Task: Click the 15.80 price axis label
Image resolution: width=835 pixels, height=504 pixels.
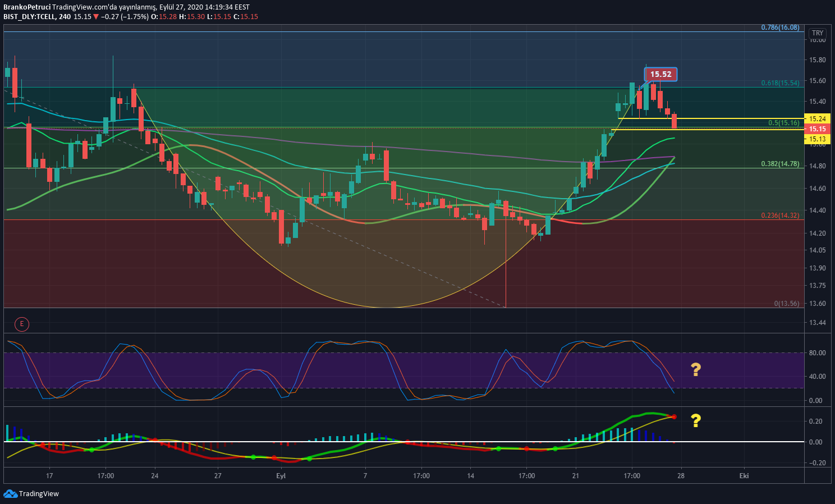Action: (818, 60)
